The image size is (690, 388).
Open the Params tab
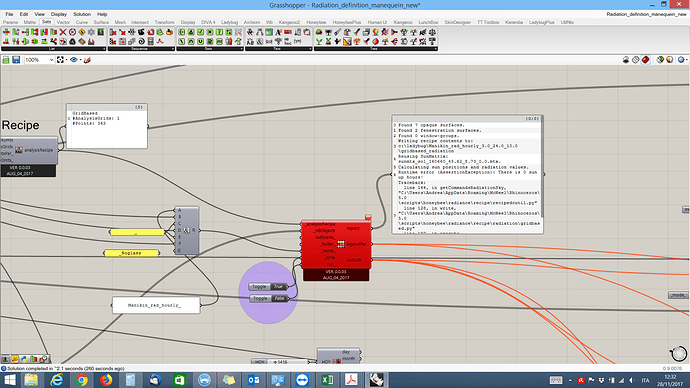pos(10,22)
